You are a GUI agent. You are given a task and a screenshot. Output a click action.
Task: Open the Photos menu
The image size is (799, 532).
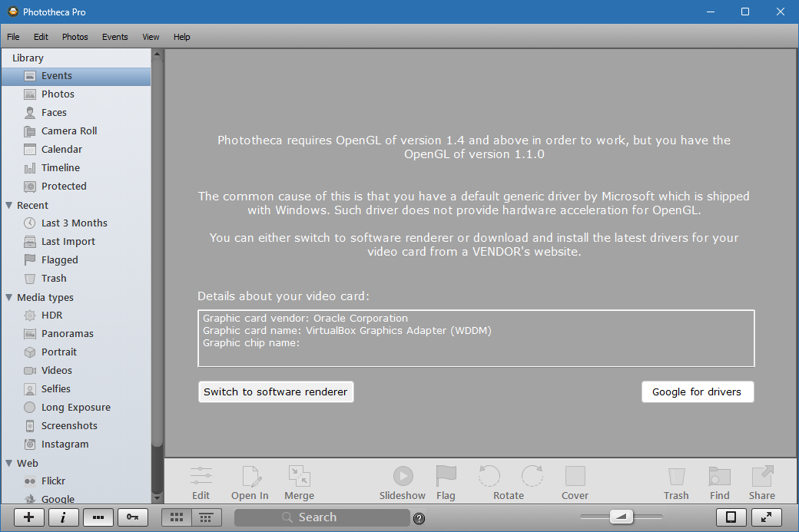coord(75,37)
